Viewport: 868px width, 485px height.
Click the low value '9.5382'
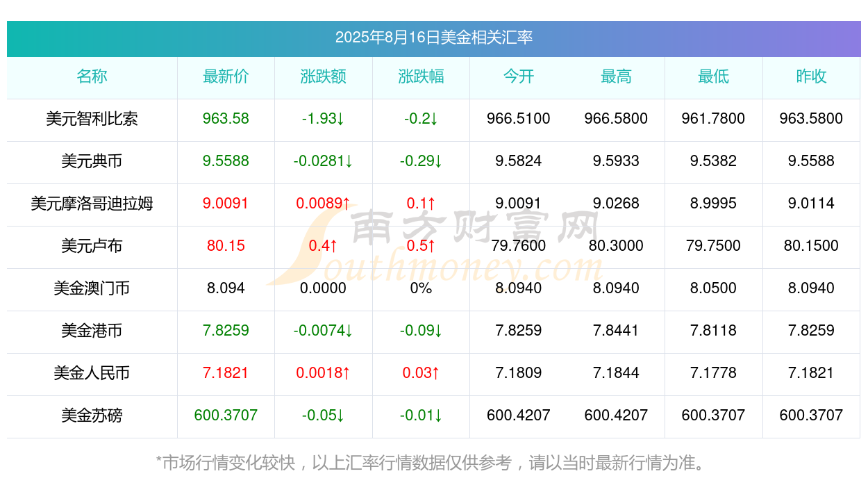coord(714,161)
